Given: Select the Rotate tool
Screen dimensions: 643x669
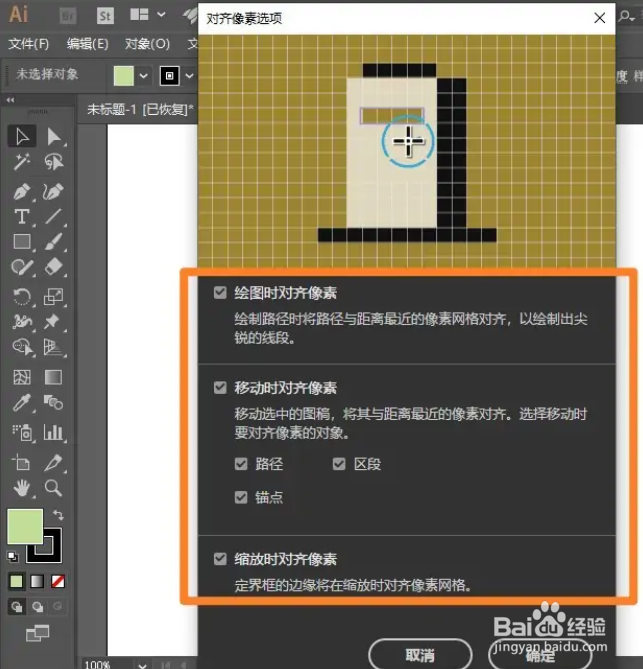Looking at the screenshot, I should 22,297.
